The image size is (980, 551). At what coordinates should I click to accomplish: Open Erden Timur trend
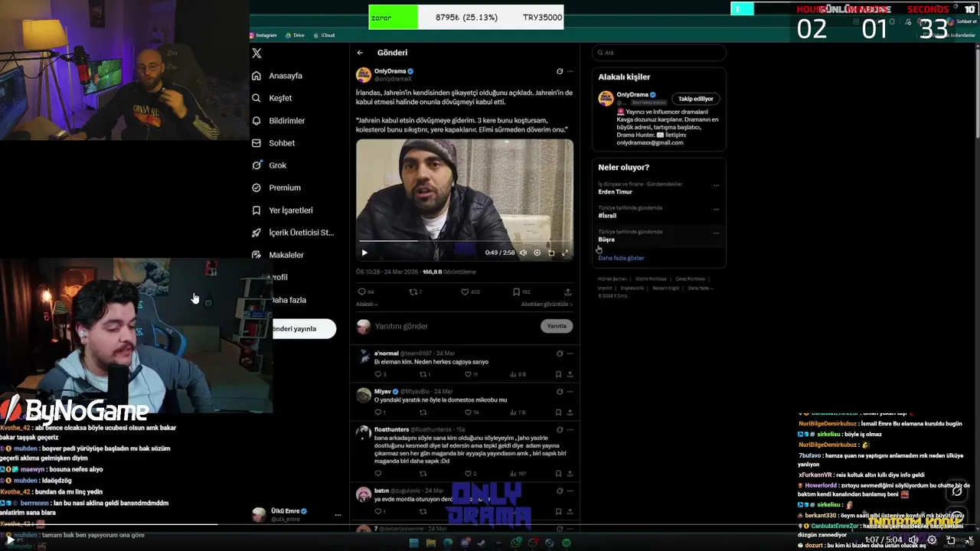point(615,192)
